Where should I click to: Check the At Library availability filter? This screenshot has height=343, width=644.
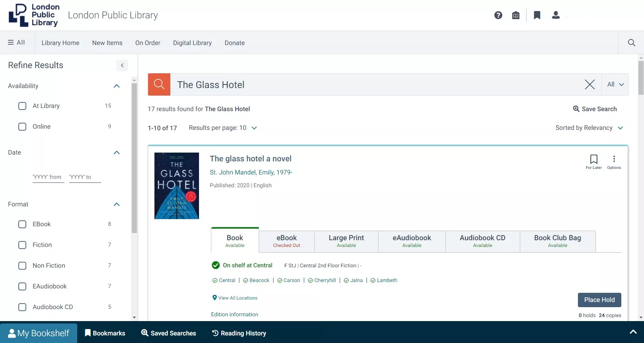(22, 106)
